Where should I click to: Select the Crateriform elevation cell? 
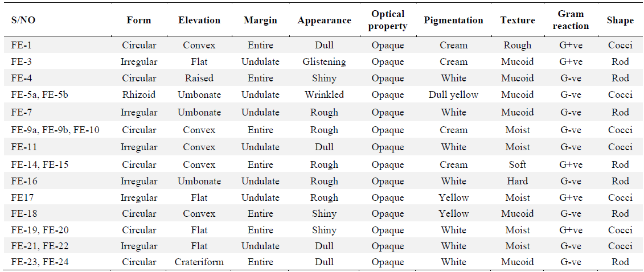tap(199, 262)
